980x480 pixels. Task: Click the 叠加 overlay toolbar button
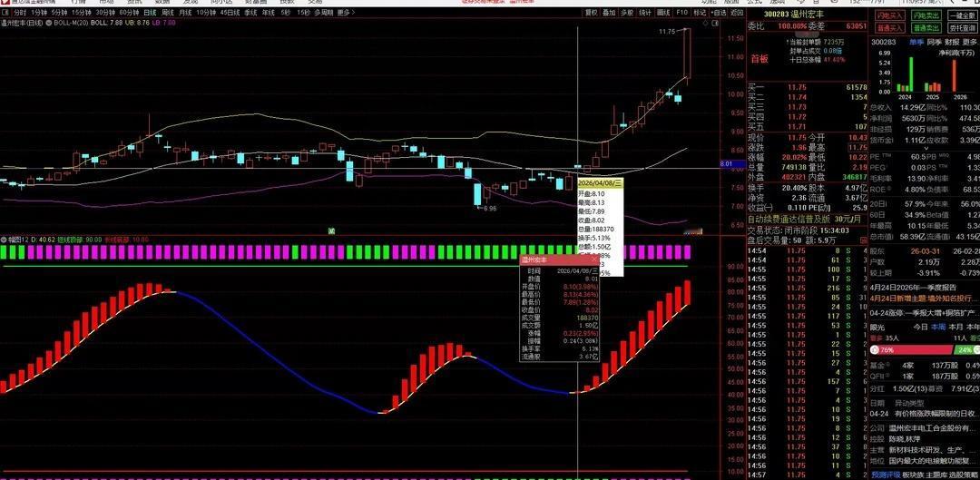coord(609,12)
